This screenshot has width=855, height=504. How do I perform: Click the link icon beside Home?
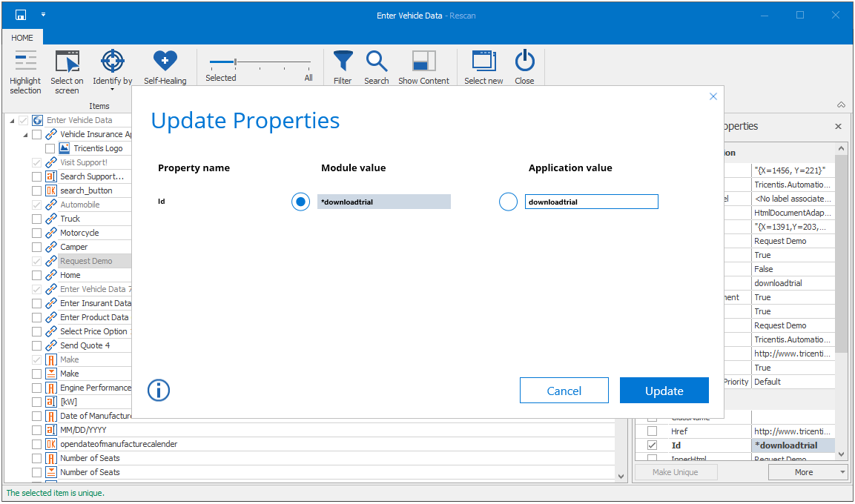[x=51, y=275]
